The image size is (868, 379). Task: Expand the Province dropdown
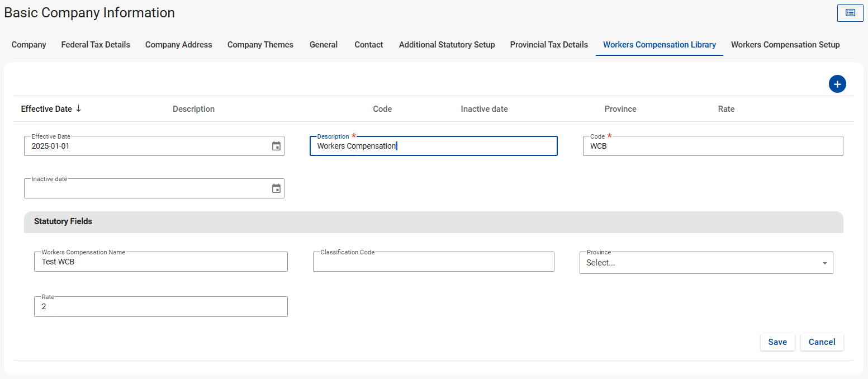point(824,263)
